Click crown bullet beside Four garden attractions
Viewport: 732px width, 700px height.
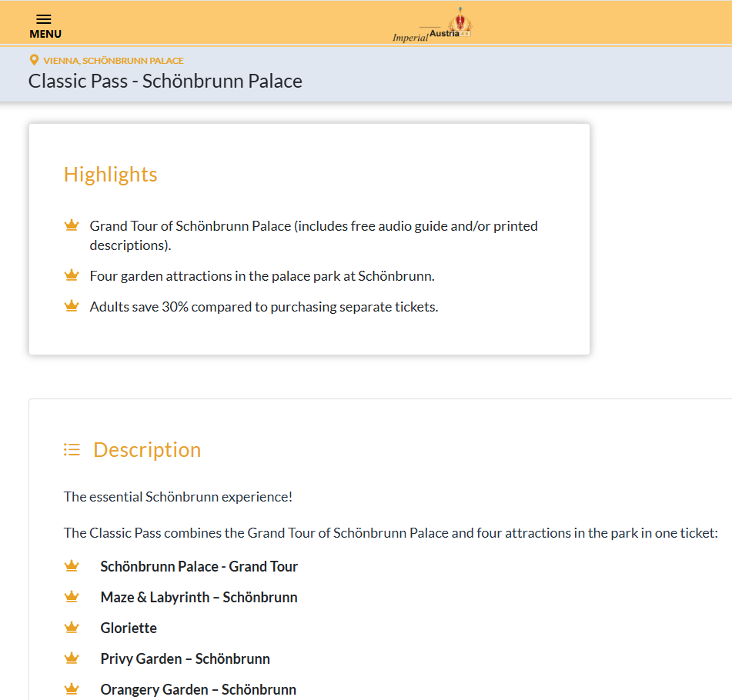pos(72,275)
